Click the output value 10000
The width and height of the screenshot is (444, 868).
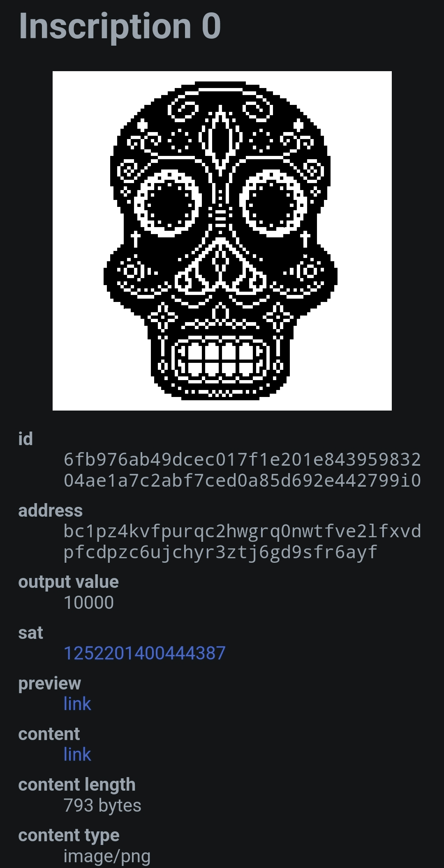pyautogui.click(x=89, y=603)
